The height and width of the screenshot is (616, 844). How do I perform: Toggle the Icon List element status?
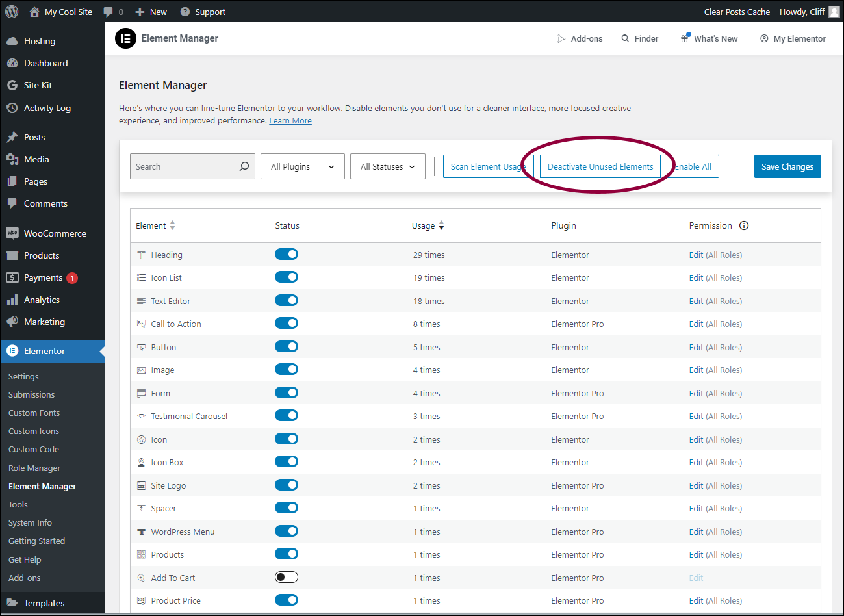[x=287, y=277]
